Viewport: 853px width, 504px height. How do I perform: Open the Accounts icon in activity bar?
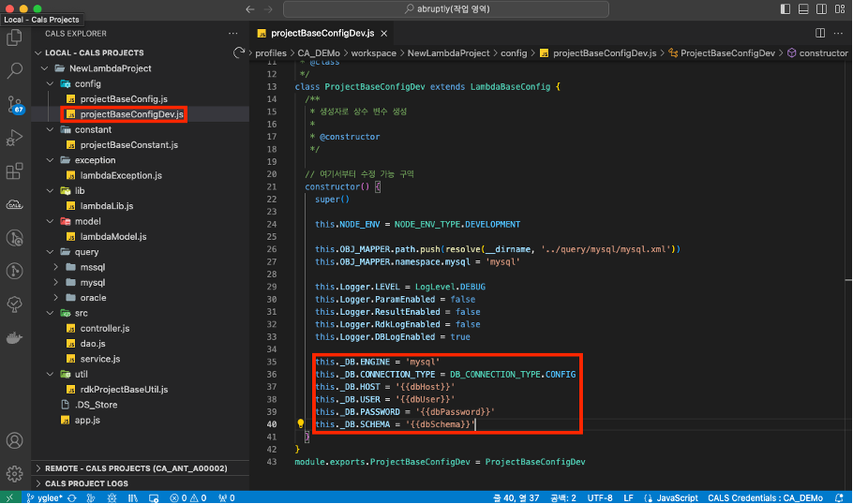(15, 440)
